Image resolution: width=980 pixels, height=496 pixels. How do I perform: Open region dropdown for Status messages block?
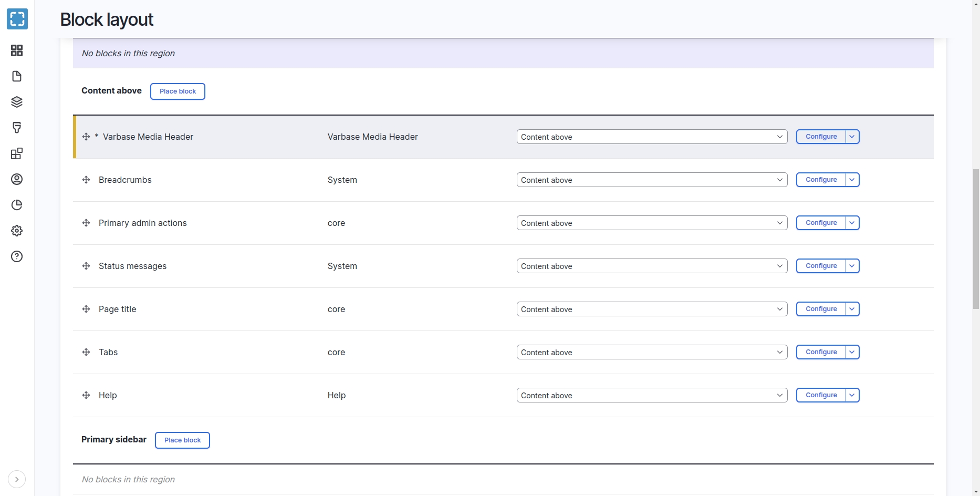pos(651,266)
